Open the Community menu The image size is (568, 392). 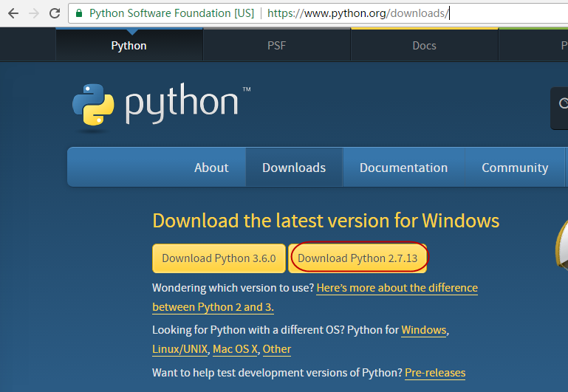coord(515,168)
